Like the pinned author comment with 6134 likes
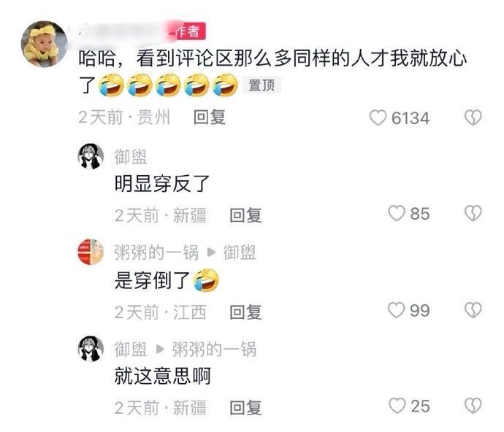Screen dimensions: 504x432 (378, 117)
